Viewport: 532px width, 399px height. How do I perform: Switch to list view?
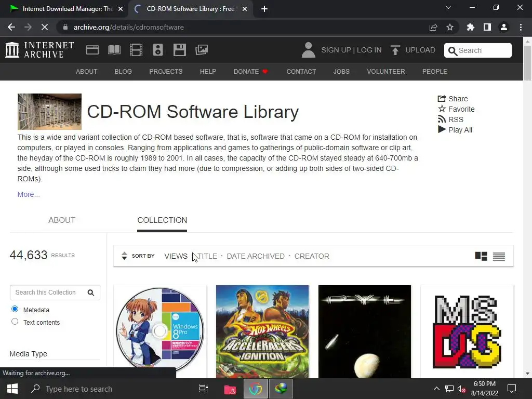click(x=499, y=257)
